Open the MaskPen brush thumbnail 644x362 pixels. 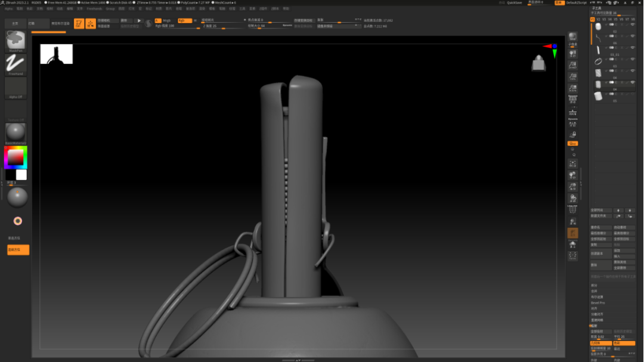16,41
